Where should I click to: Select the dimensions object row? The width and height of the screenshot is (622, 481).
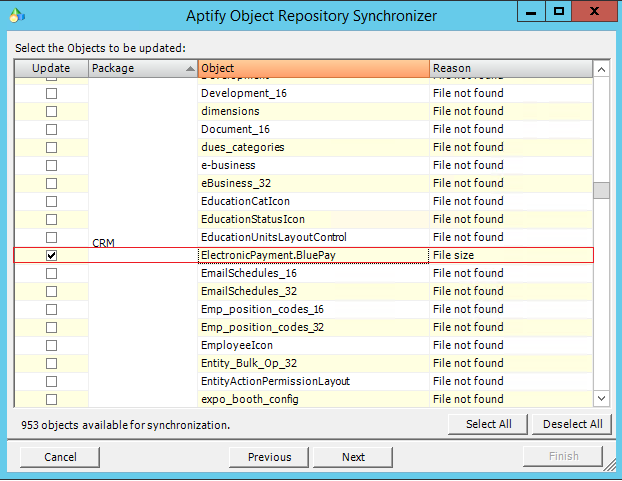pyautogui.click(x=313, y=111)
